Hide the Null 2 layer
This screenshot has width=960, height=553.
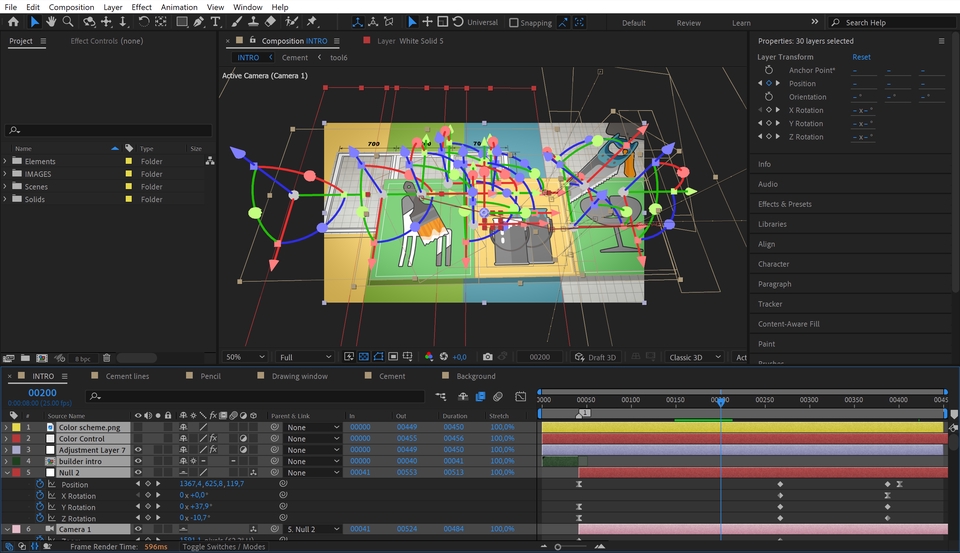[138, 472]
